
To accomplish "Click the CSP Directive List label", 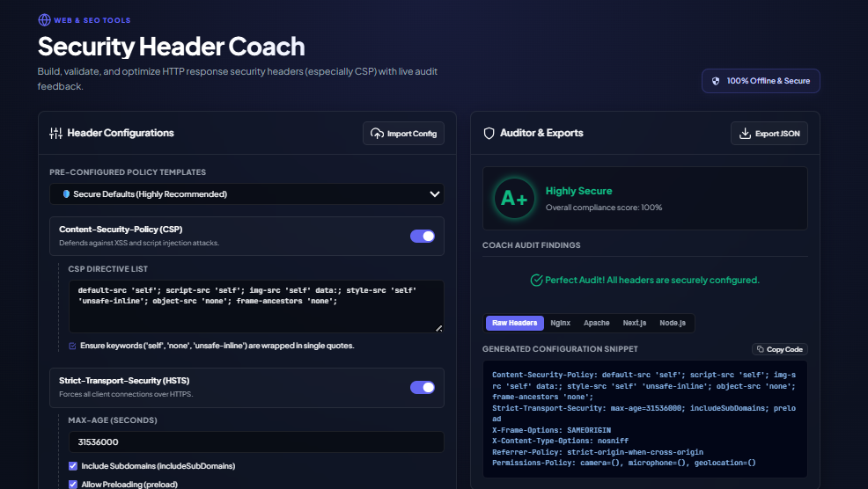I will tap(108, 269).
